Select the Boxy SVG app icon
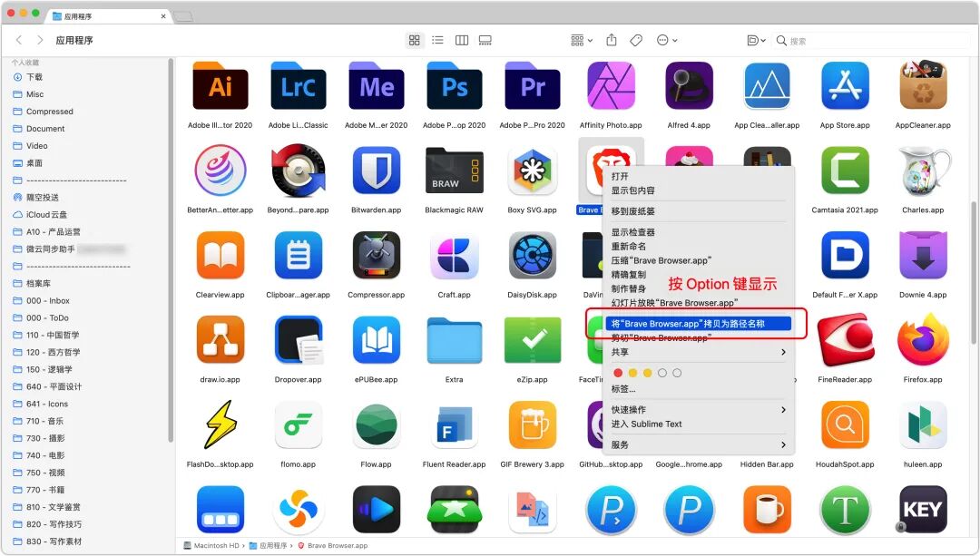Screen dimensions: 980x556 (x=533, y=171)
